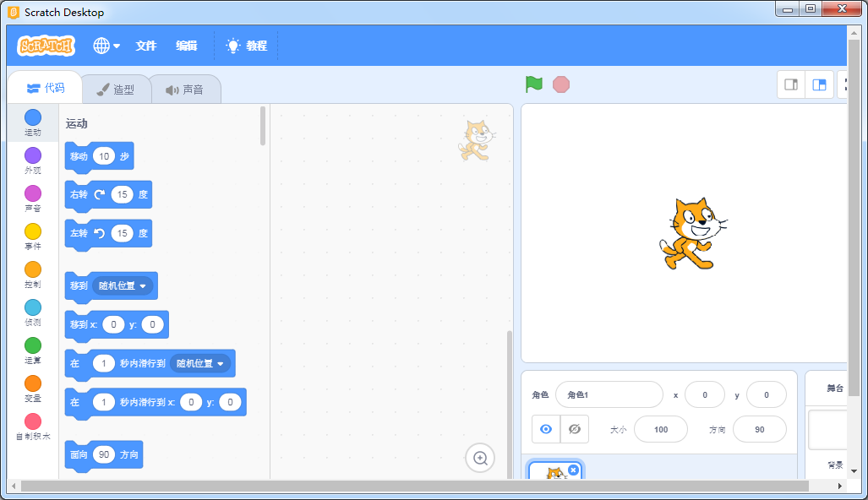Image resolution: width=868 pixels, height=500 pixels.
Task: Click the red stop button
Action: (x=560, y=84)
